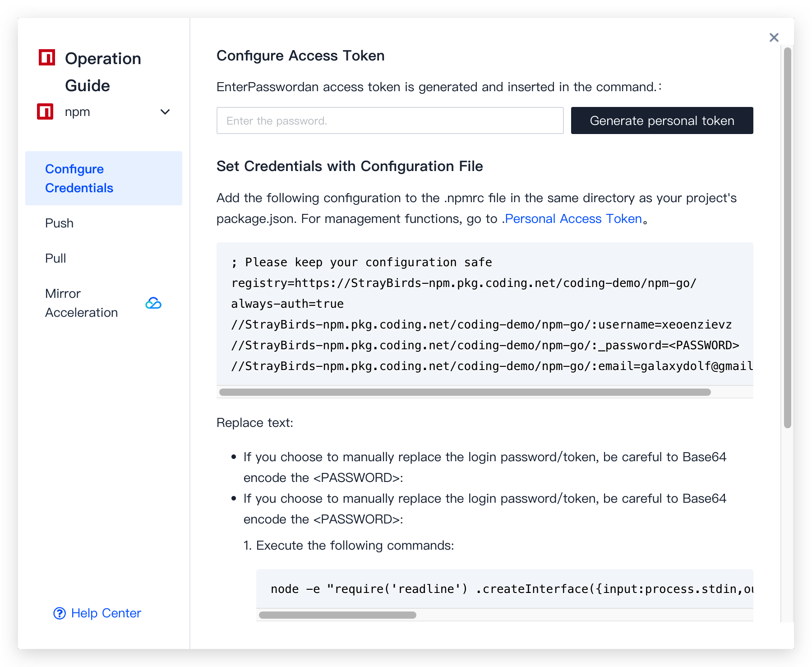Viewport: 812px width, 667px height.
Task: Open the Mirror Acceleration section
Action: point(82,303)
